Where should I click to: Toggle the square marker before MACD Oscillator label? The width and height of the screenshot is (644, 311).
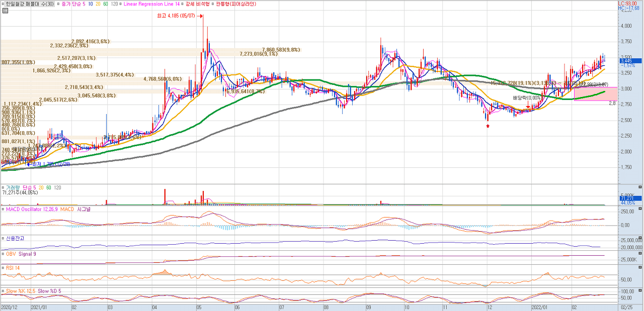pos(3,209)
